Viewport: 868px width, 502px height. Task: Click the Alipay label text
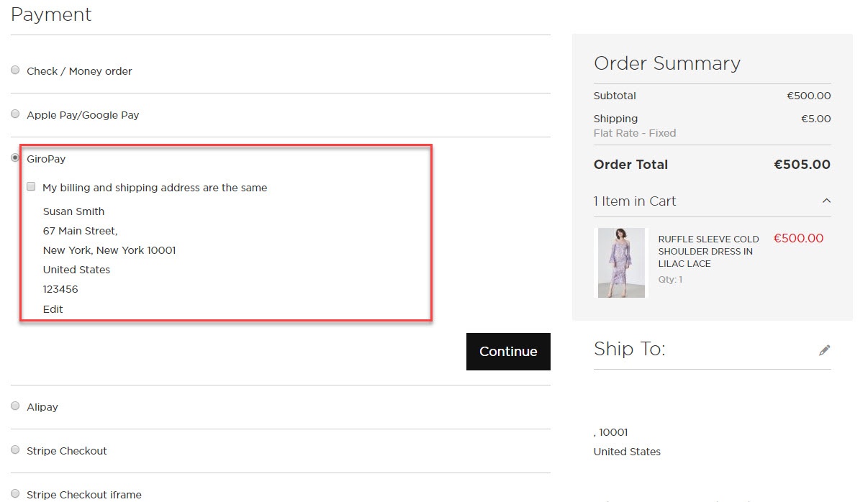coord(42,407)
